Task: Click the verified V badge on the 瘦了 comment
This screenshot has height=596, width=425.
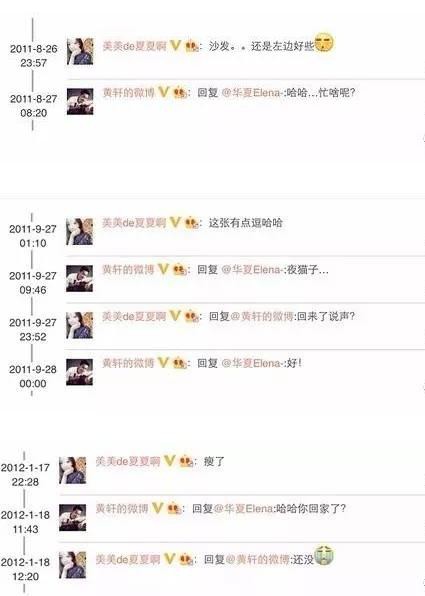Action: click(x=170, y=461)
